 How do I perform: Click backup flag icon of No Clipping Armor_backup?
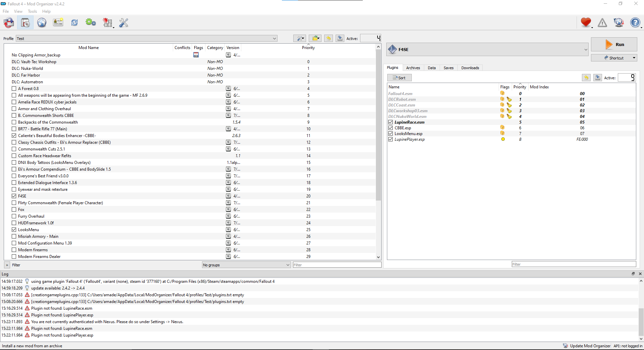pyautogui.click(x=196, y=55)
